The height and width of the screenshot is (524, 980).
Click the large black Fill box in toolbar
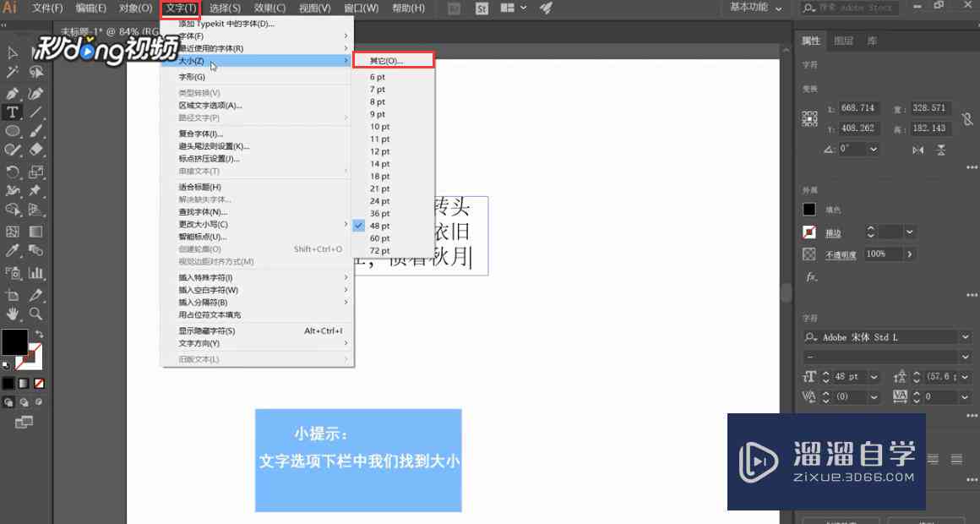[x=14, y=342]
